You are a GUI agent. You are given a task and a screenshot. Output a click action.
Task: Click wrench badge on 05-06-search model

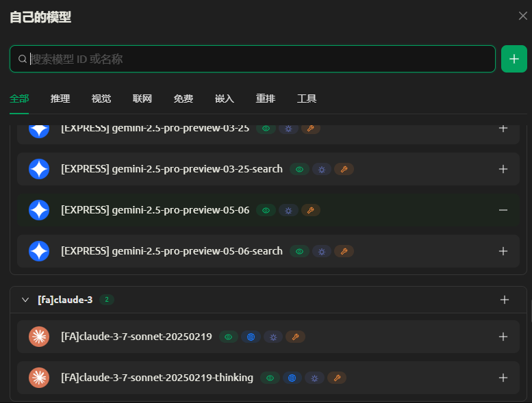(x=344, y=251)
